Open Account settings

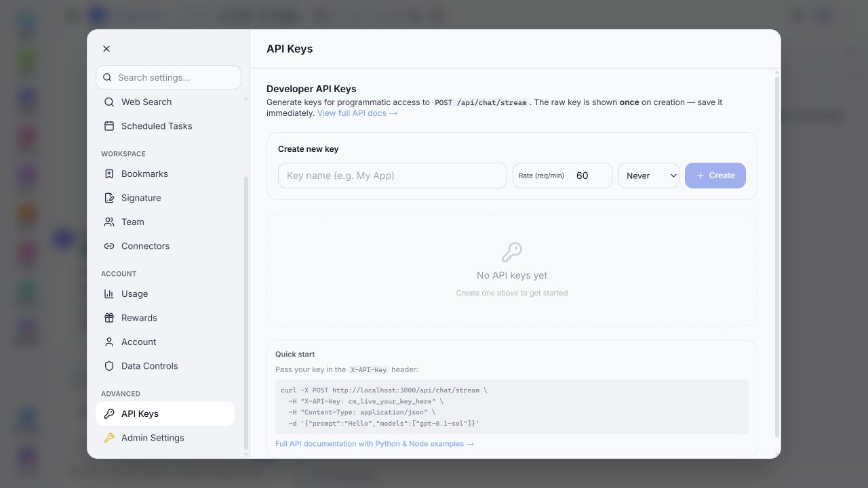[x=165, y=342]
